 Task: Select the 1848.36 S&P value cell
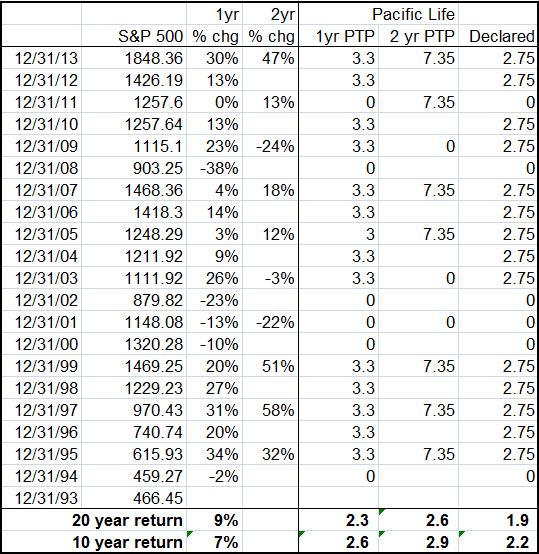(x=134, y=58)
